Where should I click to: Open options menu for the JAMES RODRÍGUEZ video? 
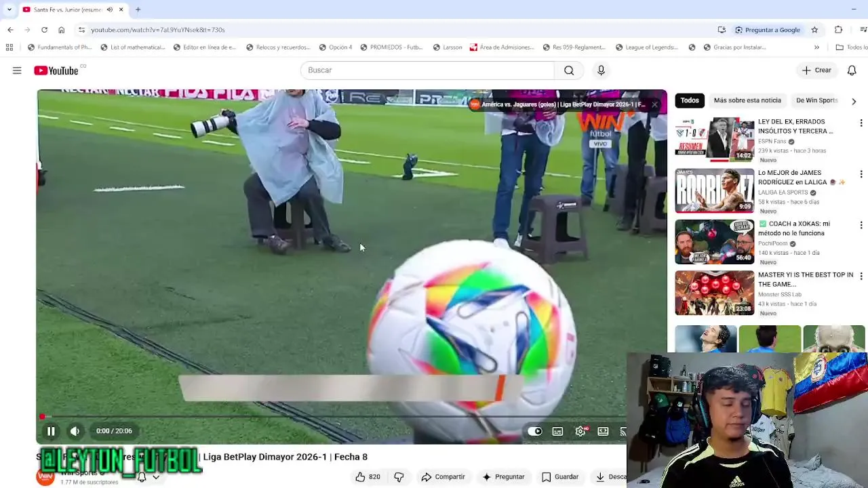861,174
